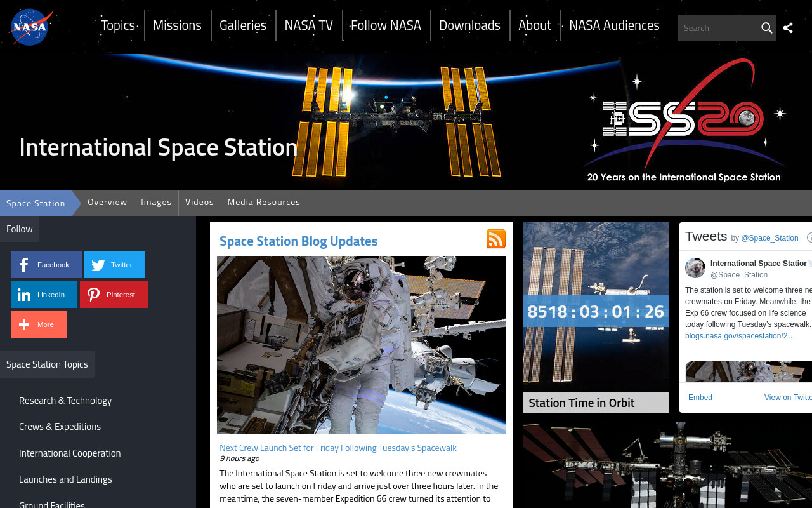
Task: Click the search magnifier icon
Action: [766, 28]
